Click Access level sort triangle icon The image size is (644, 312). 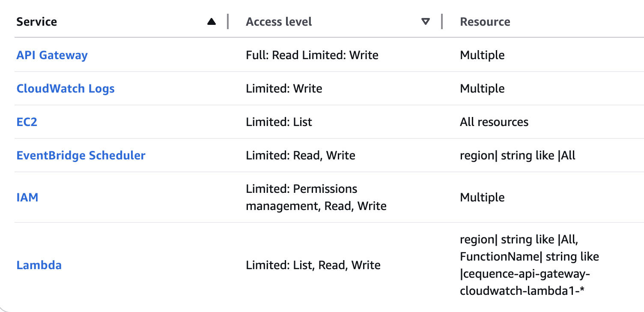[x=425, y=21]
